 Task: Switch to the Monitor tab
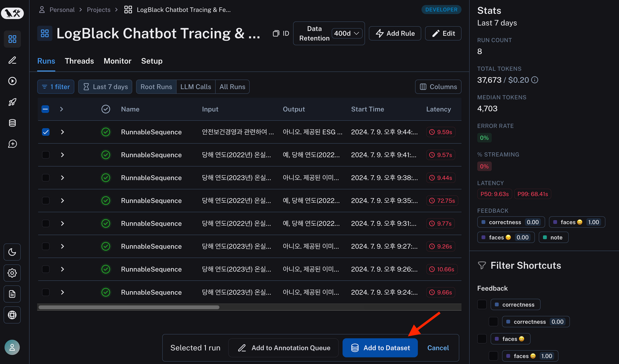[x=118, y=61]
